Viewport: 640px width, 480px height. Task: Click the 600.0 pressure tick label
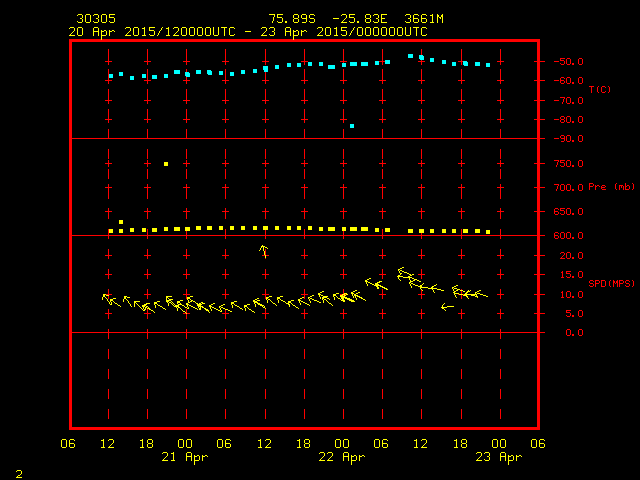(569, 236)
